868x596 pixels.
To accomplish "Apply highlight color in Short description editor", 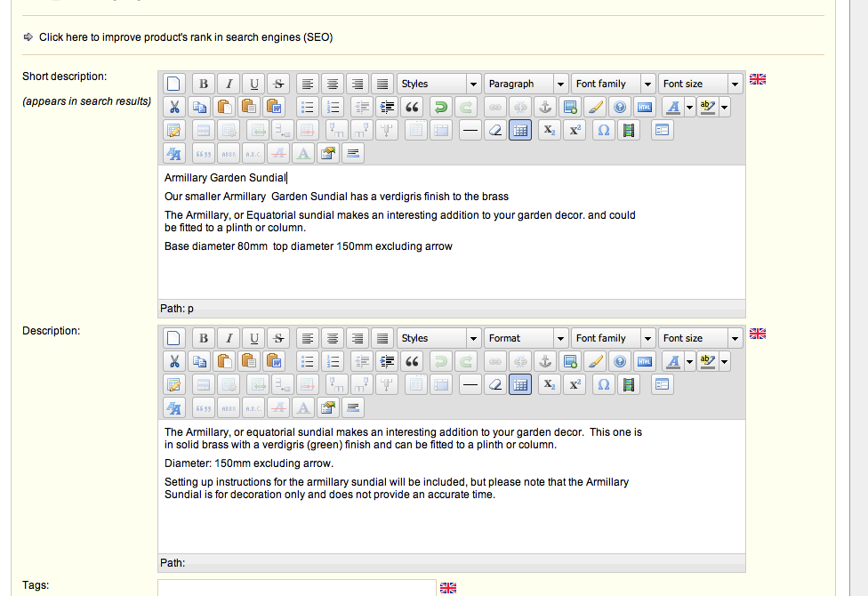I will coord(707,107).
